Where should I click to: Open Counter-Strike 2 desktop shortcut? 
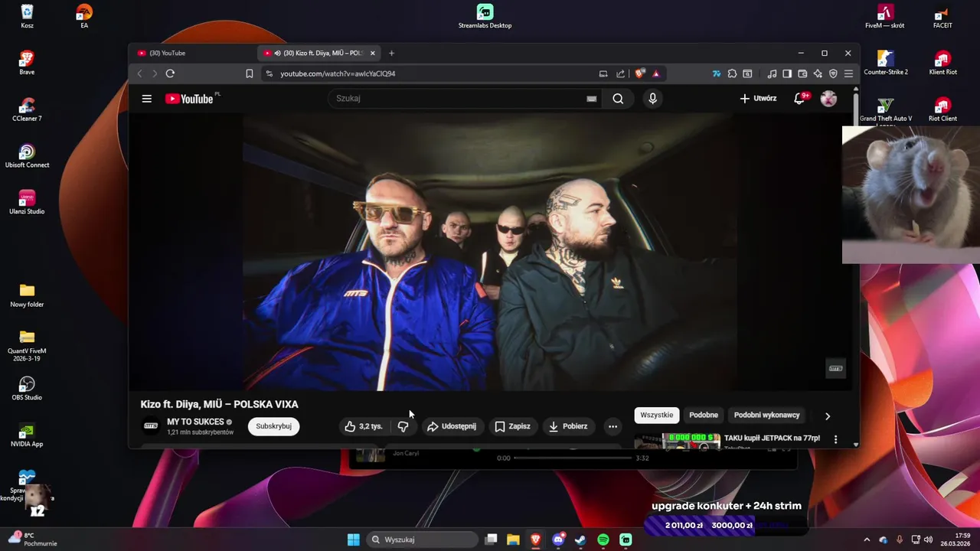pos(886,63)
